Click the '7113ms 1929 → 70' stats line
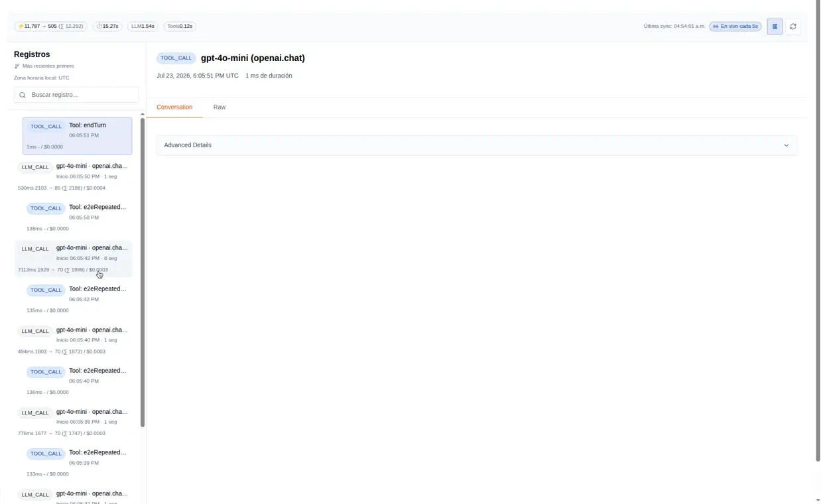 [x=63, y=270]
